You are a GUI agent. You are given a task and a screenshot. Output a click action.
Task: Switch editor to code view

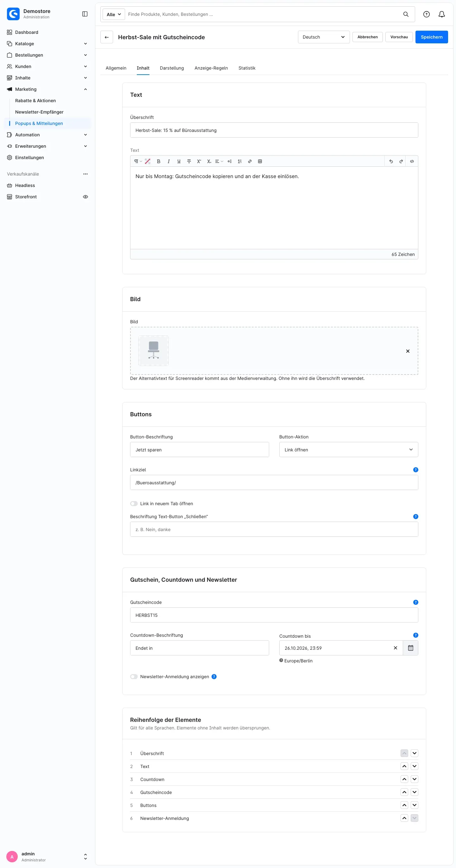[412, 161]
